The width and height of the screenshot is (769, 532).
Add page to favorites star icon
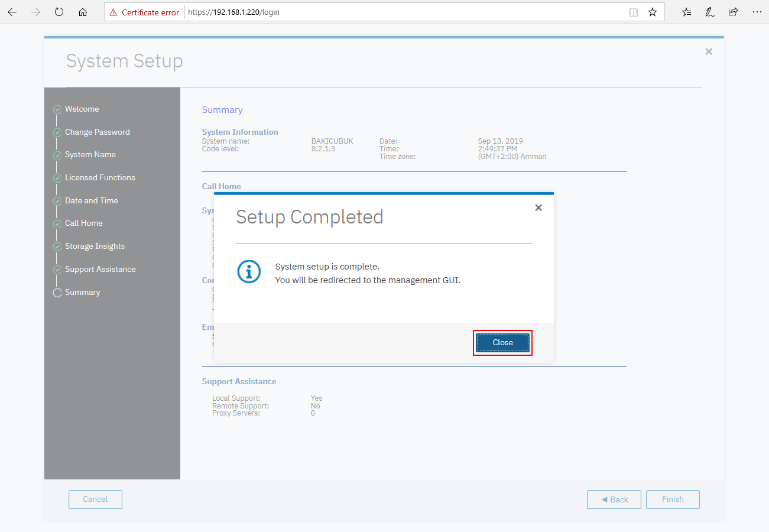[653, 12]
